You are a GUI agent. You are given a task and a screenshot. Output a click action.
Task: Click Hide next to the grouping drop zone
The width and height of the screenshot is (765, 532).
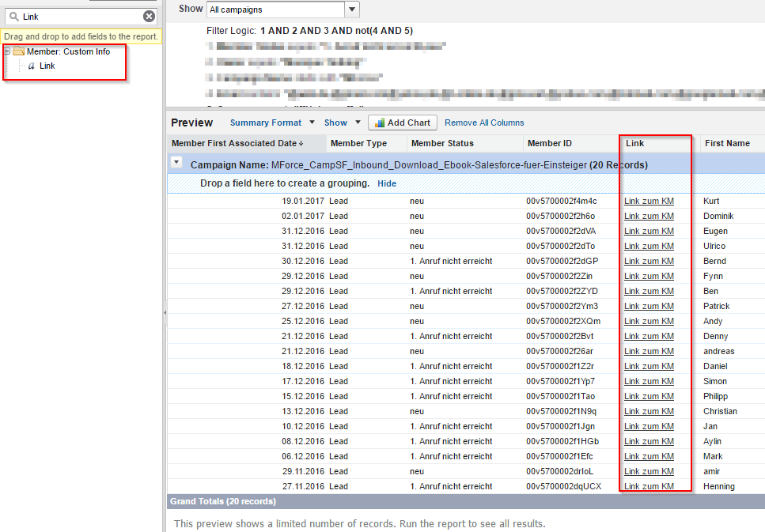pos(387,183)
